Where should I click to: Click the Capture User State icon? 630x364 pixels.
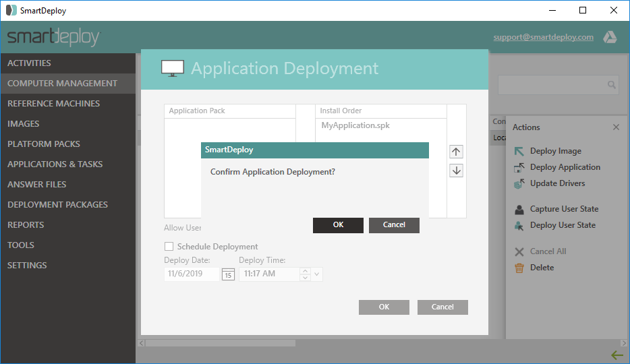519,210
